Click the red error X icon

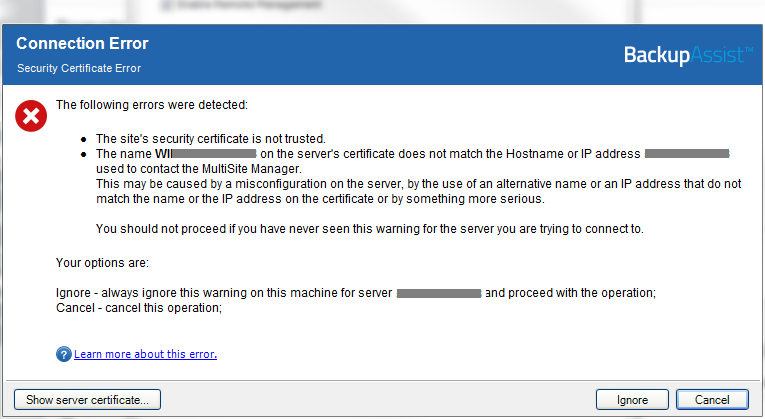pos(31,116)
